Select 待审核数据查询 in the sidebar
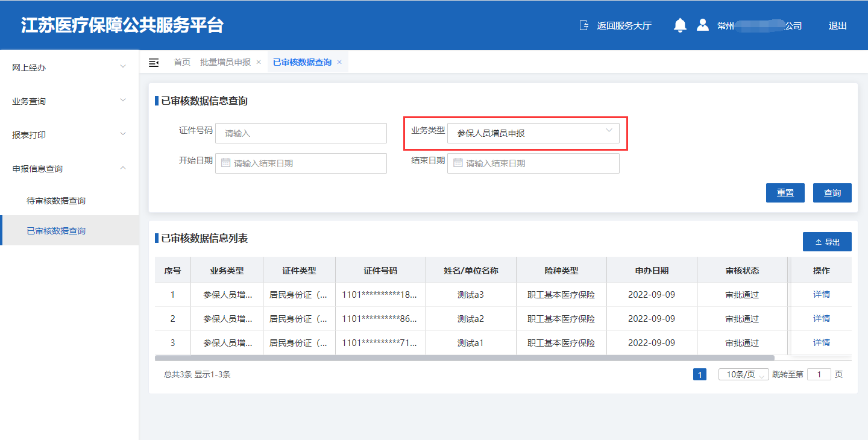 point(56,201)
